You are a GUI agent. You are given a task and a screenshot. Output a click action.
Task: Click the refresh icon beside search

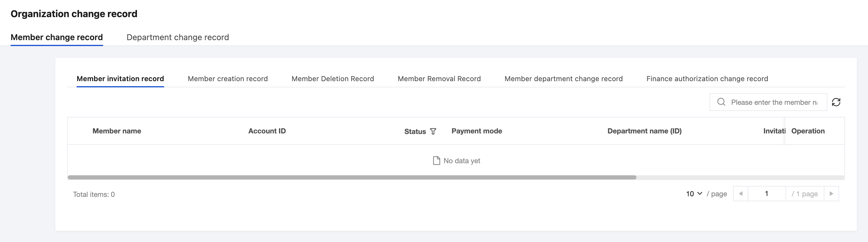[x=836, y=102]
